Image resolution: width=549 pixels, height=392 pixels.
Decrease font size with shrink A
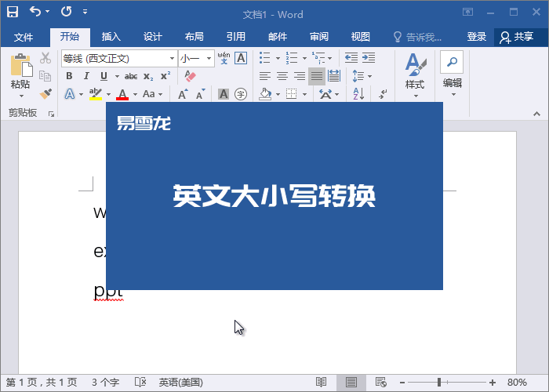[x=200, y=94]
